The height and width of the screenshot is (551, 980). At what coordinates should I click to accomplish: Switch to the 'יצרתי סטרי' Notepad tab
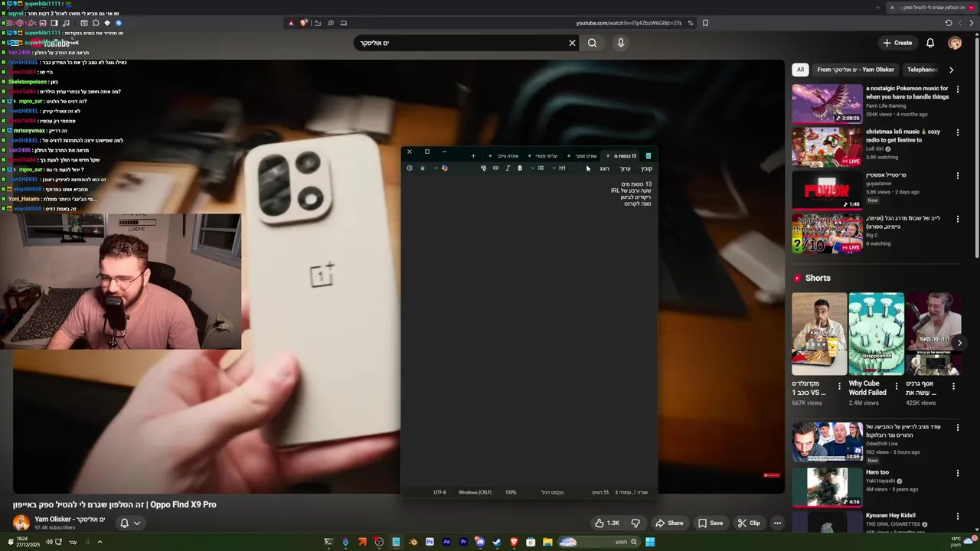click(x=544, y=156)
